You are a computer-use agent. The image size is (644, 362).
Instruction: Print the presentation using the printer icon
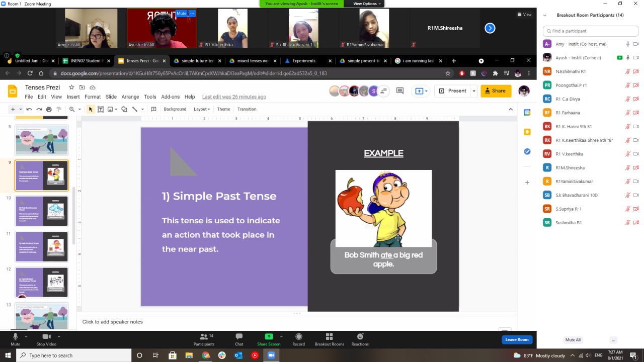click(49, 109)
